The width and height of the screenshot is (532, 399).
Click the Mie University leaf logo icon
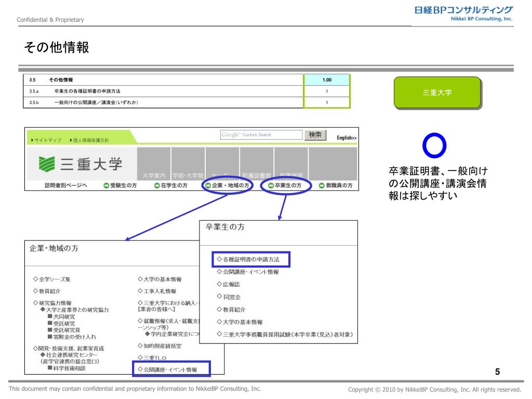point(46,164)
